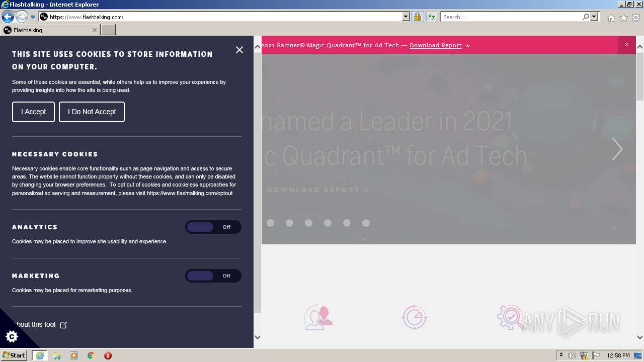644x362 pixels.
Task: Click the I Do Not Accept button
Action: point(92,112)
